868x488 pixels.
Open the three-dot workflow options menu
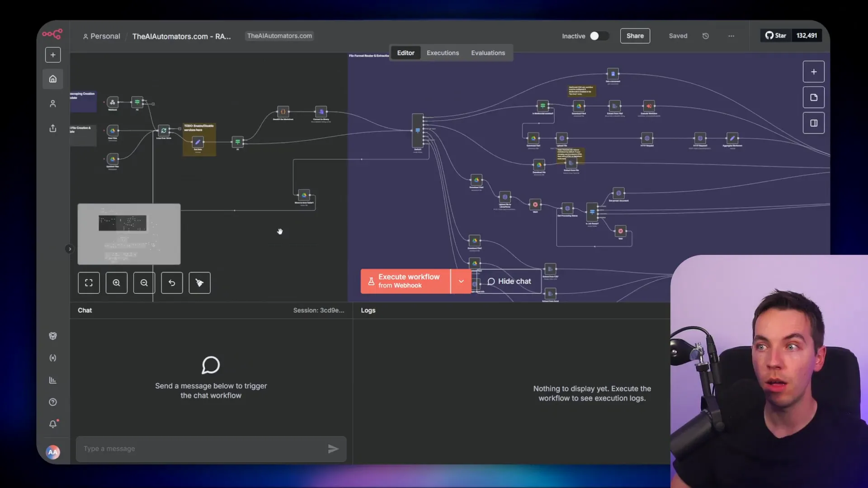pyautogui.click(x=731, y=36)
